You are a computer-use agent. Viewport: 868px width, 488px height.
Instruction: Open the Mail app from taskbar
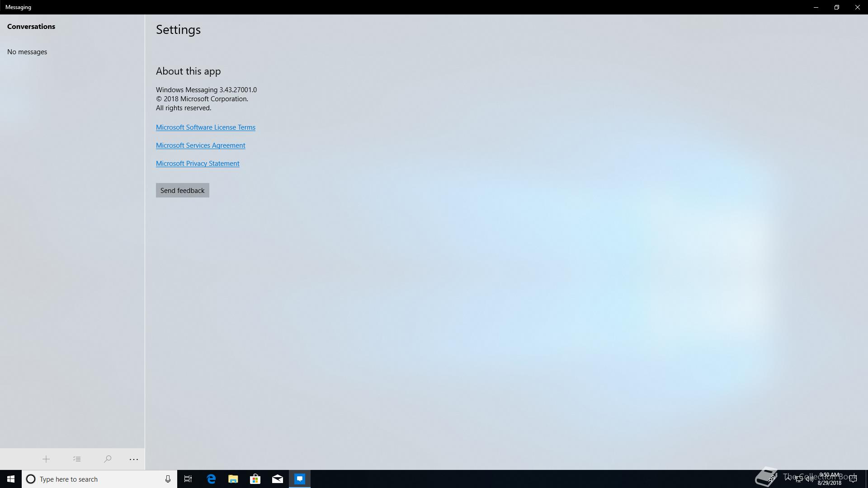pos(278,479)
